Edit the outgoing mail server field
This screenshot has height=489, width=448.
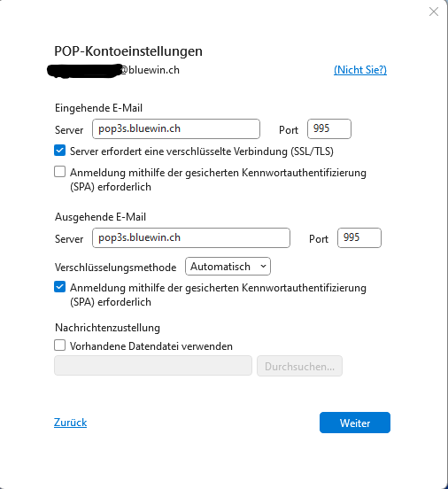pyautogui.click(x=191, y=238)
